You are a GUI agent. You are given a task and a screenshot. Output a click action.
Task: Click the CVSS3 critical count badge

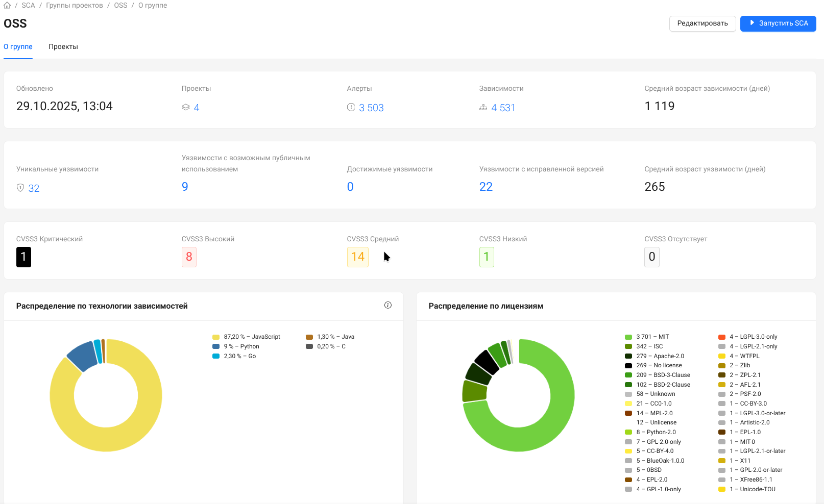coord(23,257)
